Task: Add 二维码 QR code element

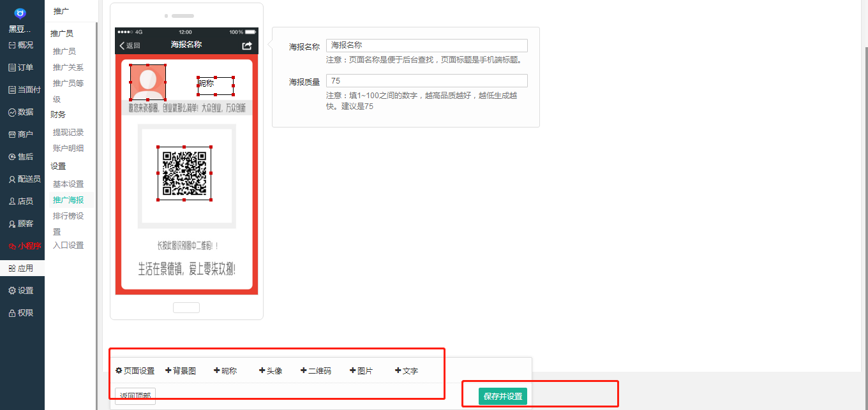Action: tap(316, 370)
